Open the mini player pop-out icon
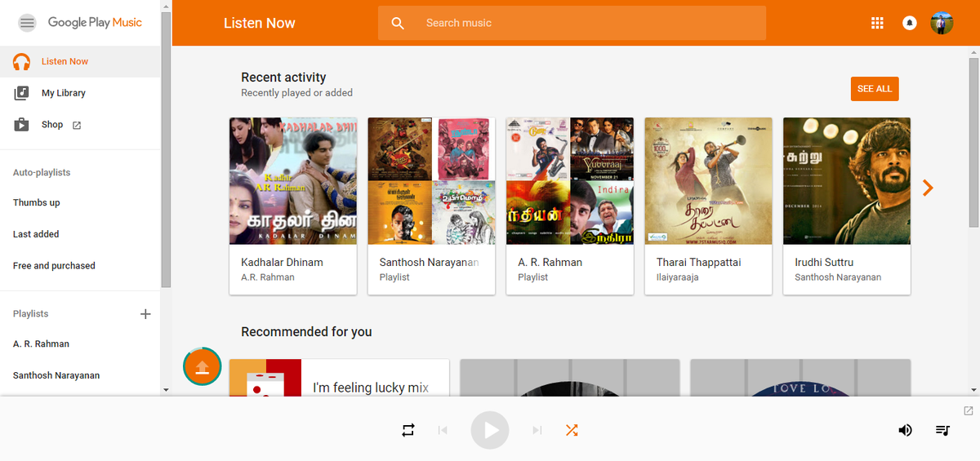Image resolution: width=980 pixels, height=461 pixels. tap(969, 410)
